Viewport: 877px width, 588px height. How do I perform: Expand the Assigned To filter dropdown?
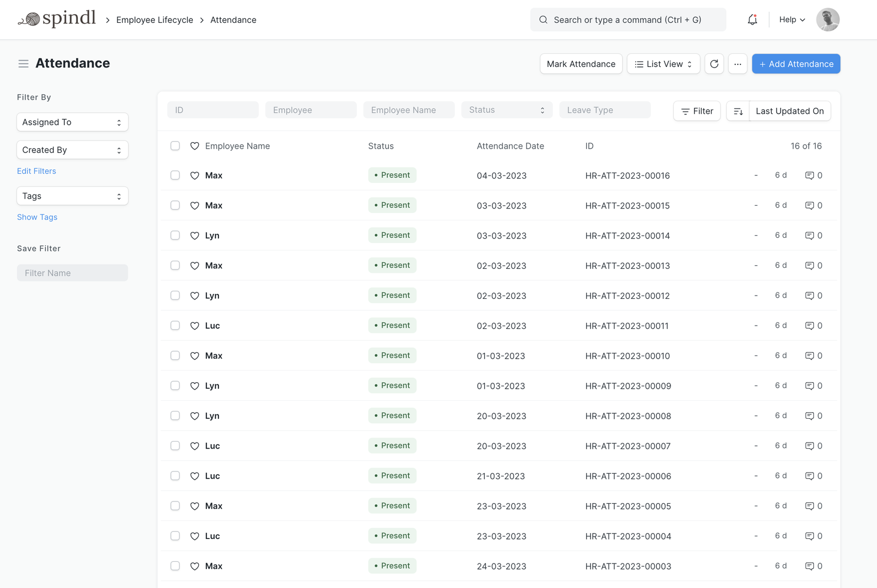point(72,122)
